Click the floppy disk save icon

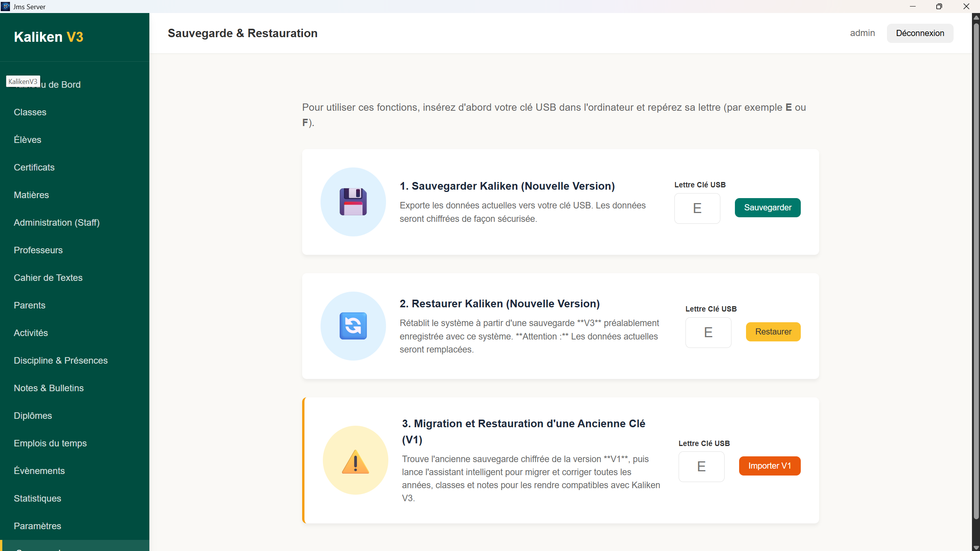353,202
